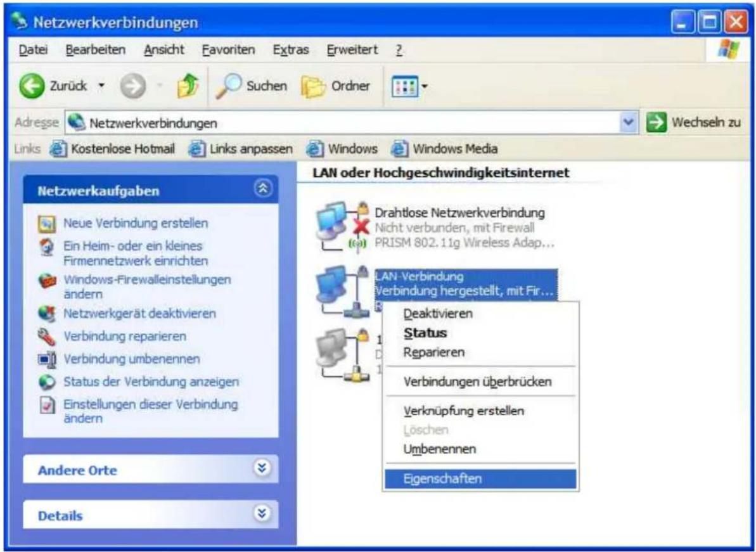Open Windows-Firewalleinstellungen ändern link

[x=147, y=286]
